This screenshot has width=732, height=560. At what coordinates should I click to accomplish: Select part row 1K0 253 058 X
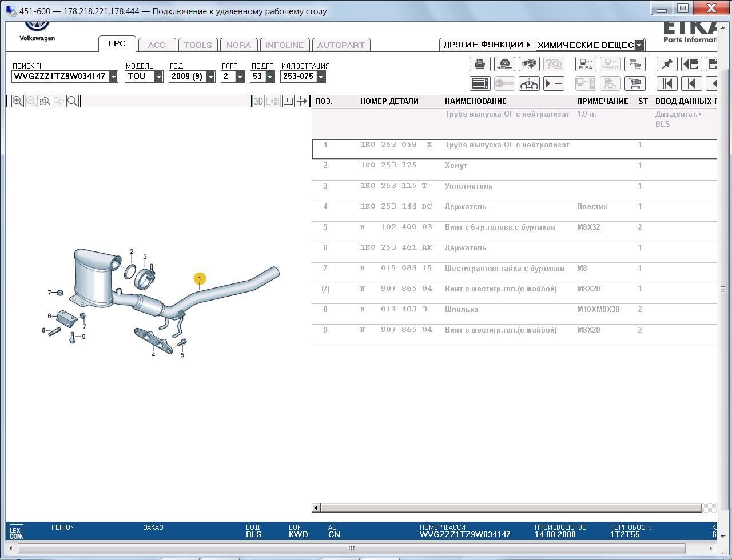(x=515, y=149)
